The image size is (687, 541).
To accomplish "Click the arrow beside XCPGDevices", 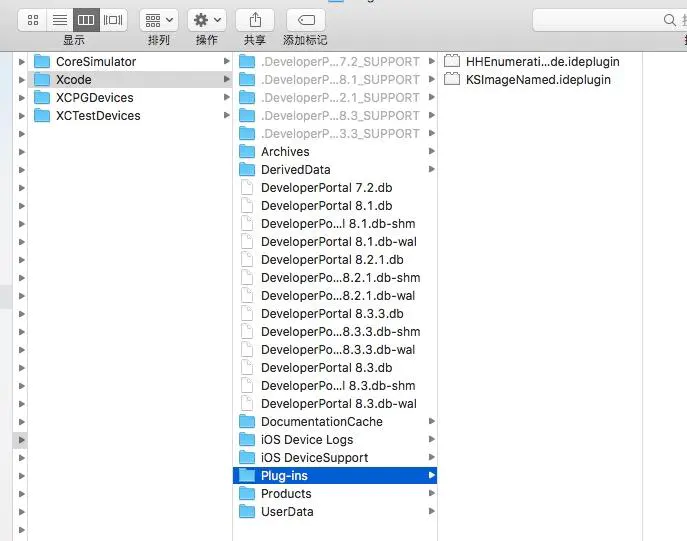I will pyautogui.click(x=227, y=97).
